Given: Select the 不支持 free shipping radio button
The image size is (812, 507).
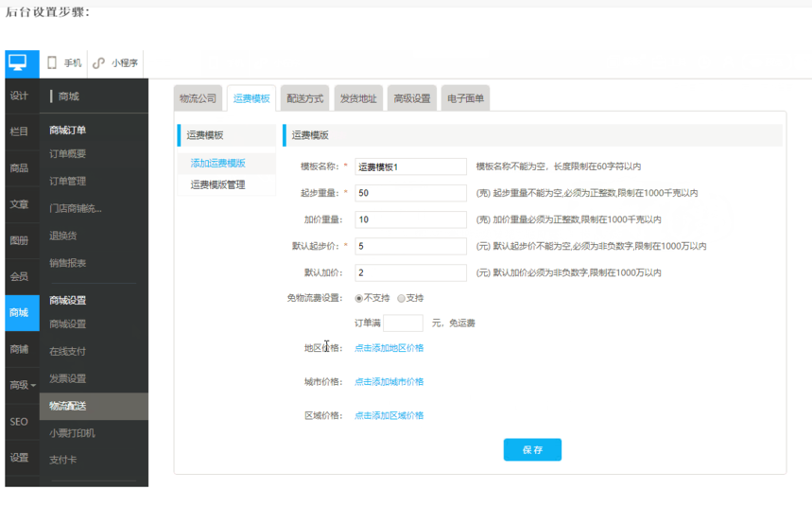Looking at the screenshot, I should click(x=359, y=299).
